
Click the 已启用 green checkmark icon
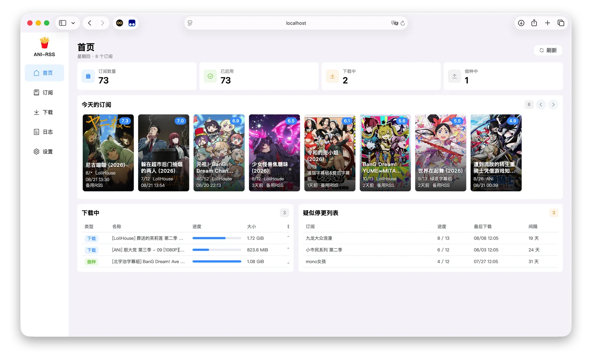(x=210, y=76)
